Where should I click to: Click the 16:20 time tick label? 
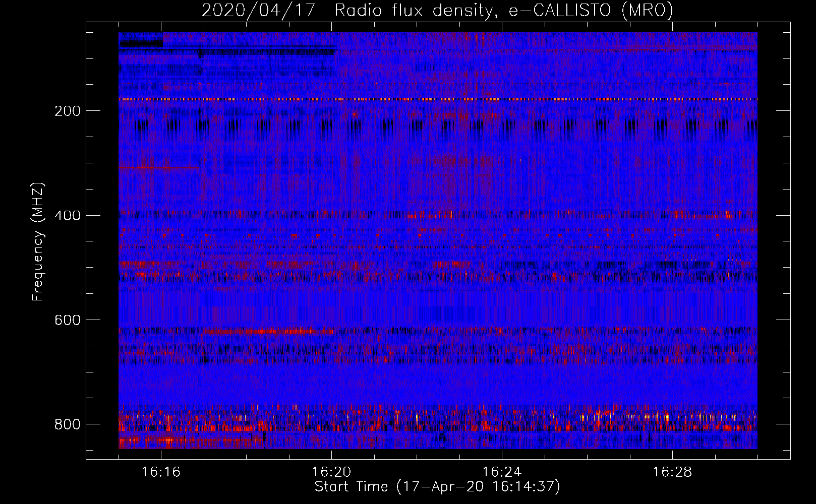[331, 472]
